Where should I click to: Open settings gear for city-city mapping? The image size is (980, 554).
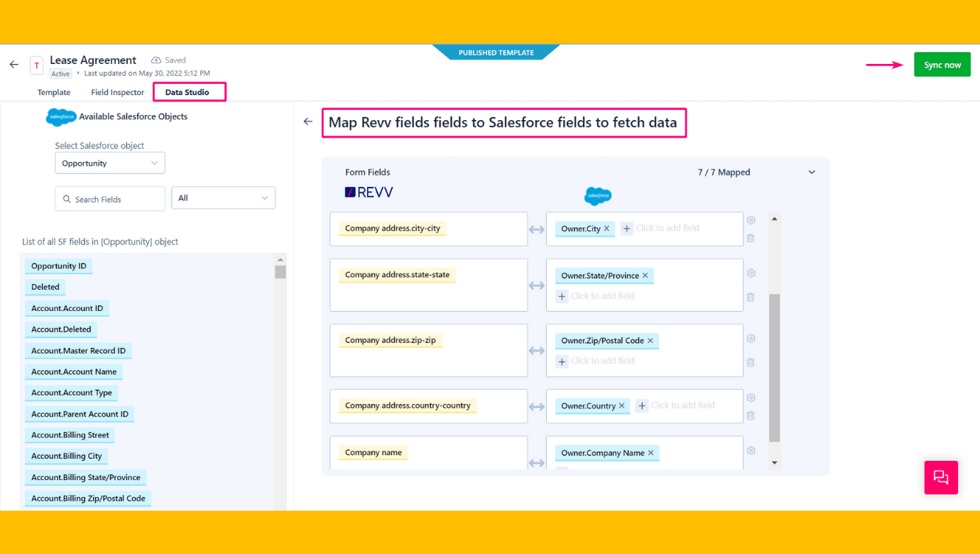coord(751,220)
